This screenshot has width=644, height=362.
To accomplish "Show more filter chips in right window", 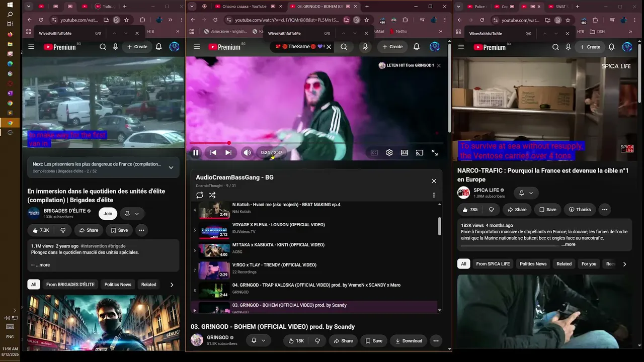I will [624, 264].
